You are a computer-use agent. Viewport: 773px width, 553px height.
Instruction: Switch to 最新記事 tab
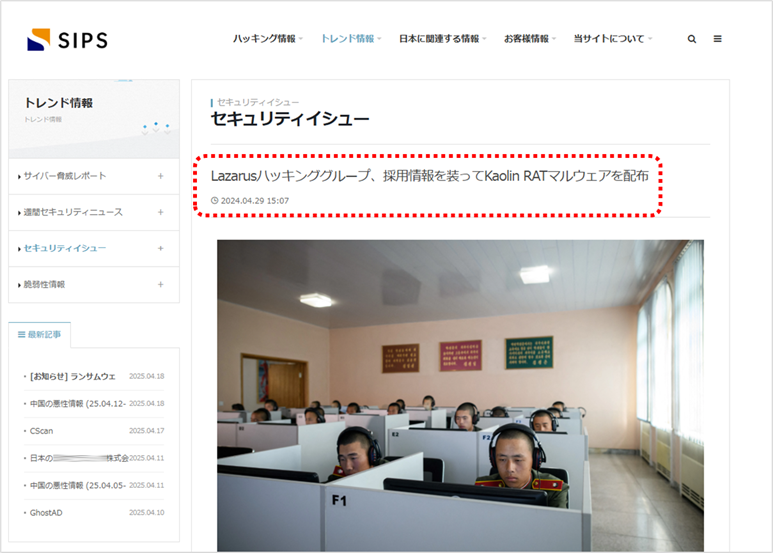[x=39, y=335]
